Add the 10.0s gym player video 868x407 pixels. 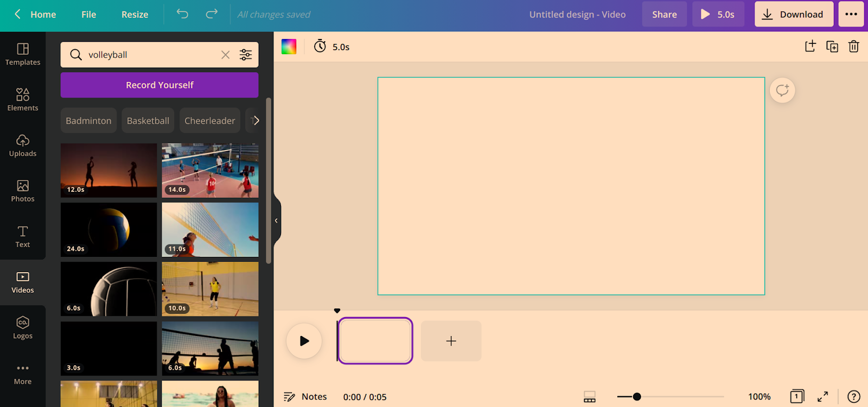210,289
